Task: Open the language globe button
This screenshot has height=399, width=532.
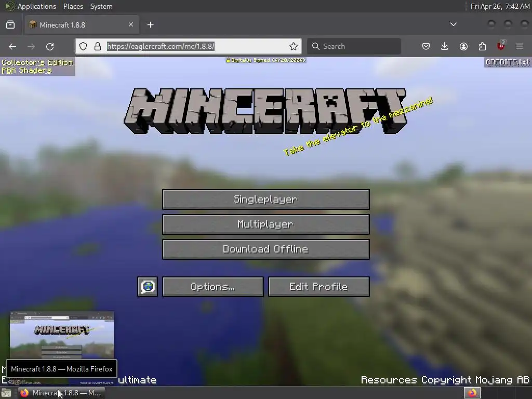Action: pos(148,287)
